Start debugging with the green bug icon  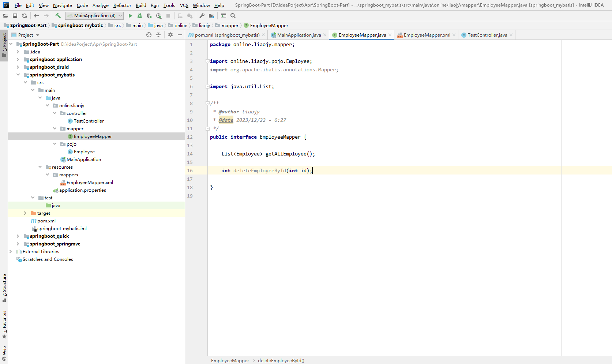click(x=140, y=16)
